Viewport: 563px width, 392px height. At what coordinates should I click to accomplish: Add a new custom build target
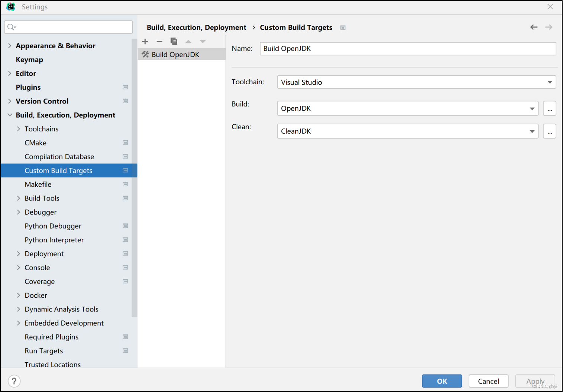[x=145, y=42]
